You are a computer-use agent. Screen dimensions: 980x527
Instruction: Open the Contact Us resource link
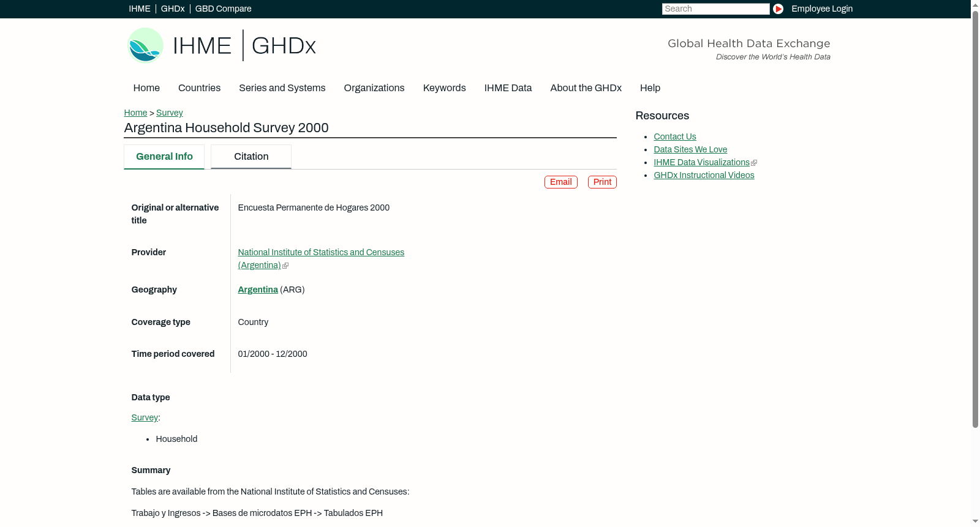point(675,136)
